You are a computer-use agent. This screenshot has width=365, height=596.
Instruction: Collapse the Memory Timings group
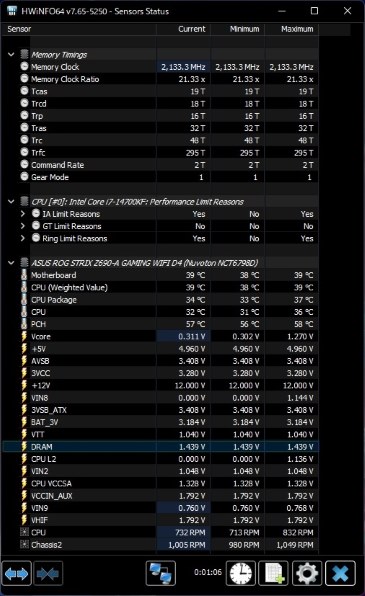coord(11,54)
